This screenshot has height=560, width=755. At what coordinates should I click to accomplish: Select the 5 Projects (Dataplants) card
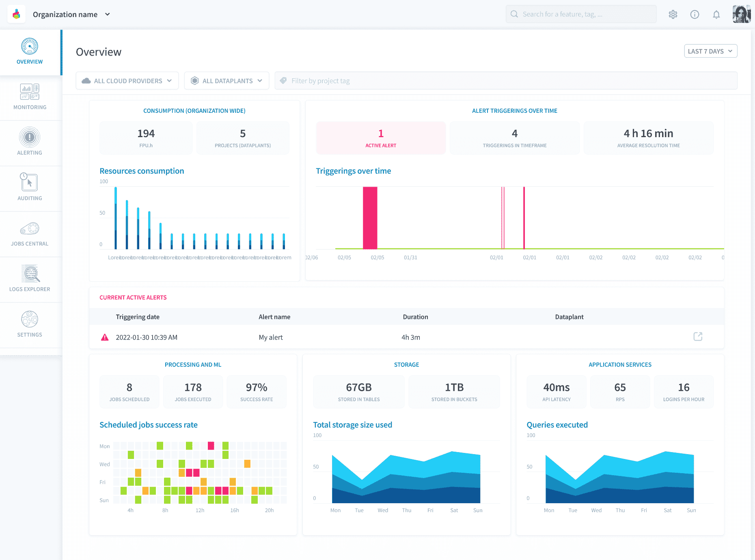click(x=243, y=138)
